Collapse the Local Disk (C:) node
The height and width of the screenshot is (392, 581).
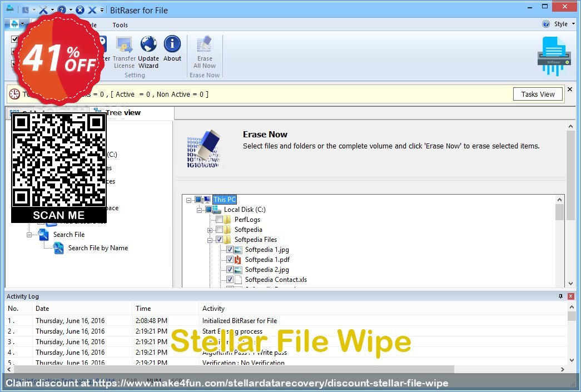coord(200,210)
